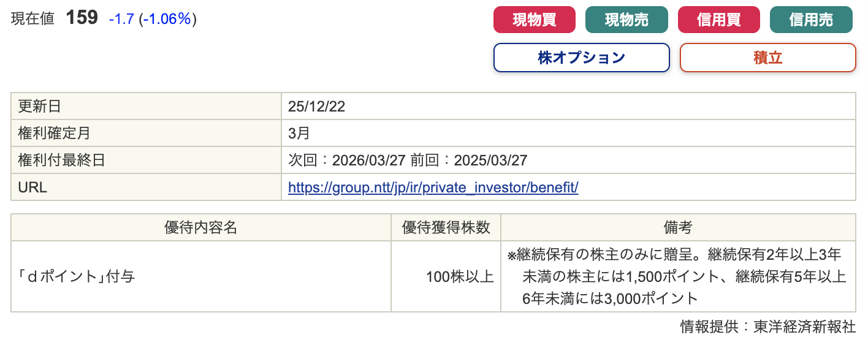Open the 株オプション page
The height and width of the screenshot is (337, 868).
pos(581,58)
